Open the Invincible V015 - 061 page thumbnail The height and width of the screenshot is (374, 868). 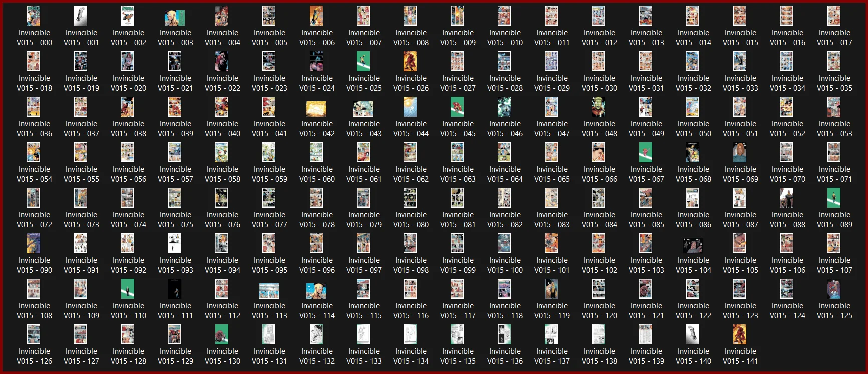363,153
